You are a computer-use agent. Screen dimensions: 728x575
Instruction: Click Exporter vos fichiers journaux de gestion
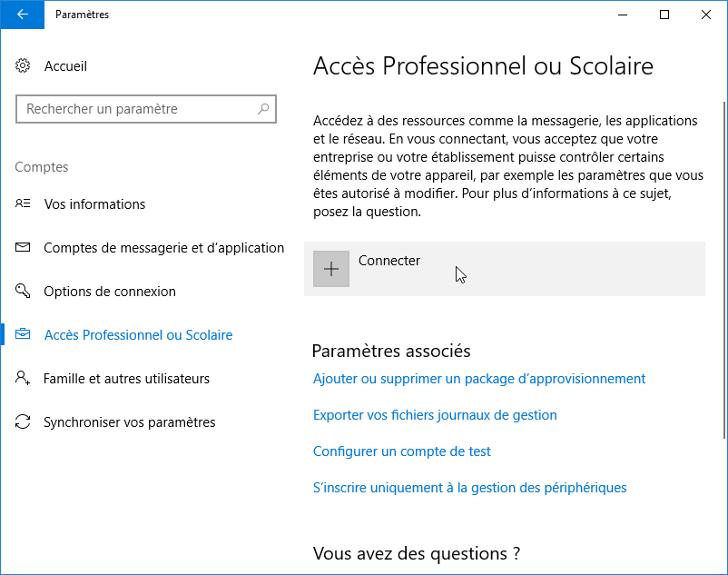coord(435,415)
